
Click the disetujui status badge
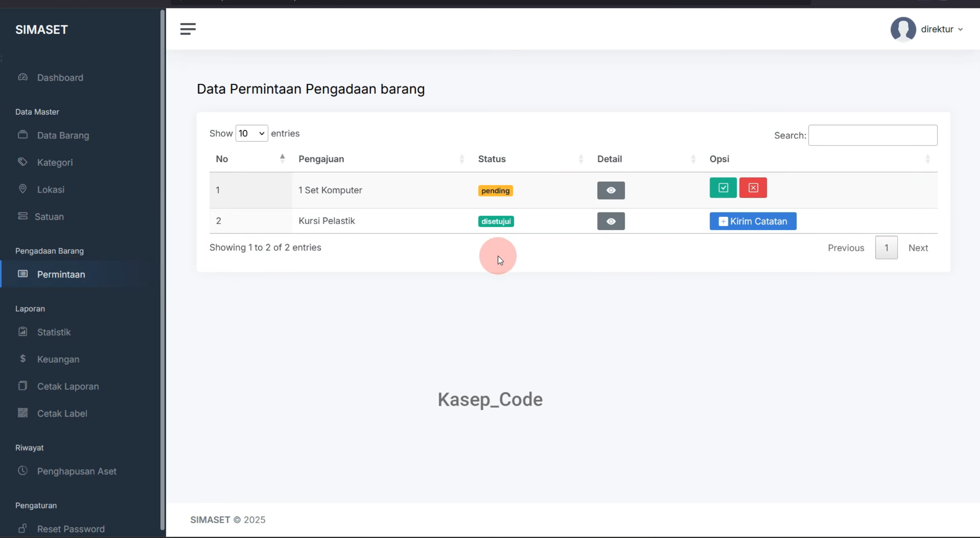(496, 221)
